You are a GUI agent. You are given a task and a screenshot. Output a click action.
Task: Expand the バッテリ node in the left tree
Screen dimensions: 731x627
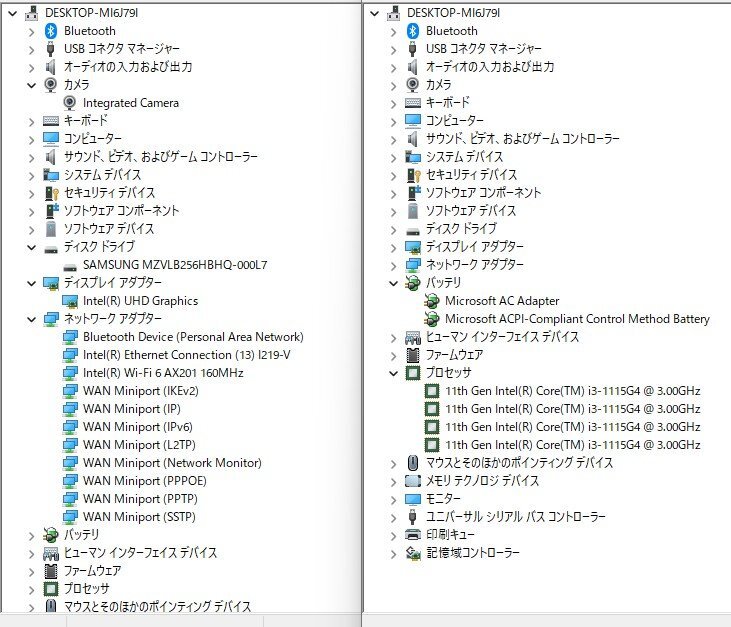coord(31,536)
